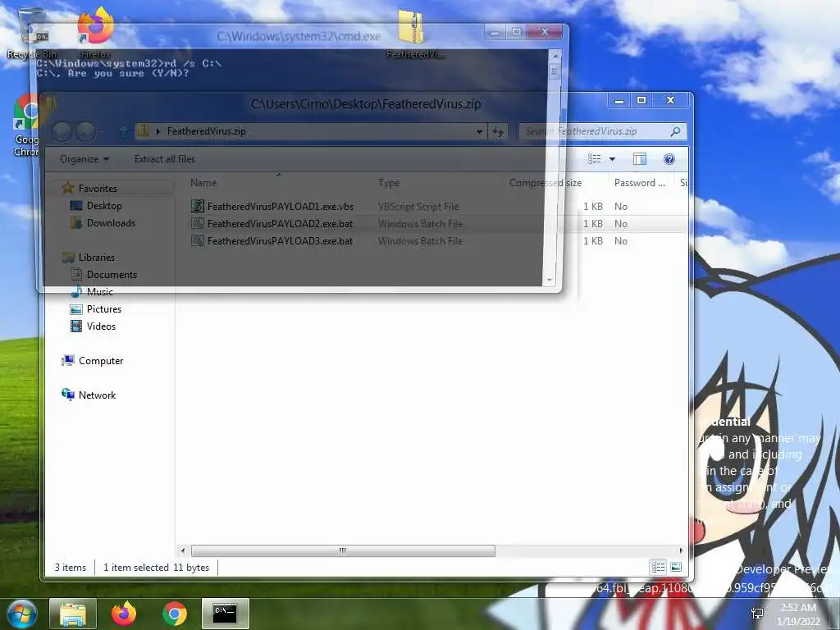Screen dimensions: 840x630
Task: Click the 1 KB size cell of PAYLOAD1
Action: [593, 206]
